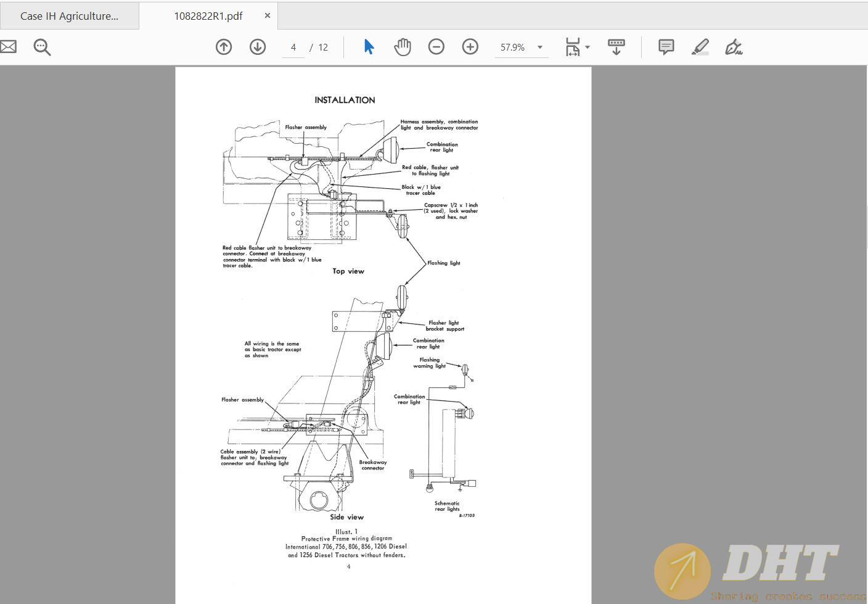The width and height of the screenshot is (868, 604).
Task: Click the "Side view" diagram label
Action: [x=346, y=517]
